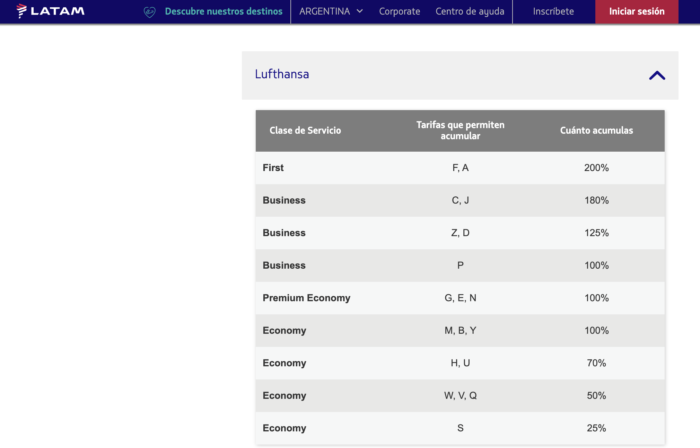Click the 180% accrual value
Viewport: 700px width, 448px height.
(x=596, y=200)
